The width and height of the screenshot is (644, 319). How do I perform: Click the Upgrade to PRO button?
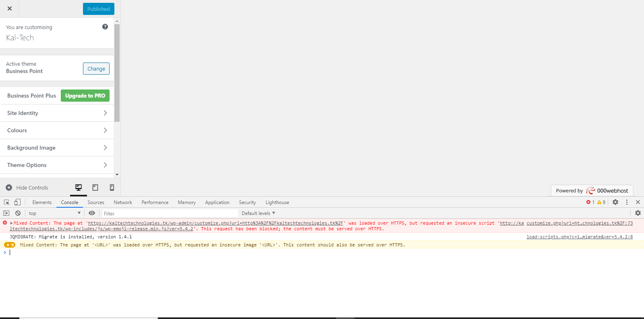(85, 96)
